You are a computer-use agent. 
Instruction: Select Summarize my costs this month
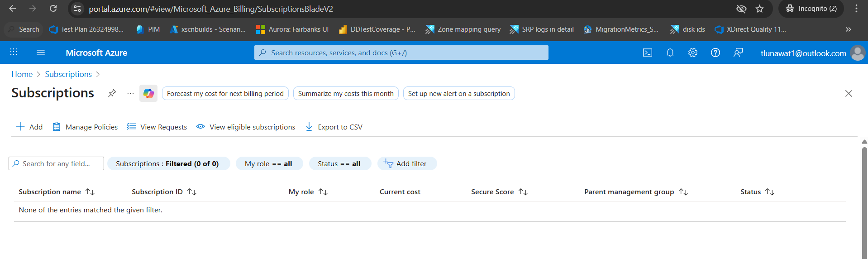346,93
